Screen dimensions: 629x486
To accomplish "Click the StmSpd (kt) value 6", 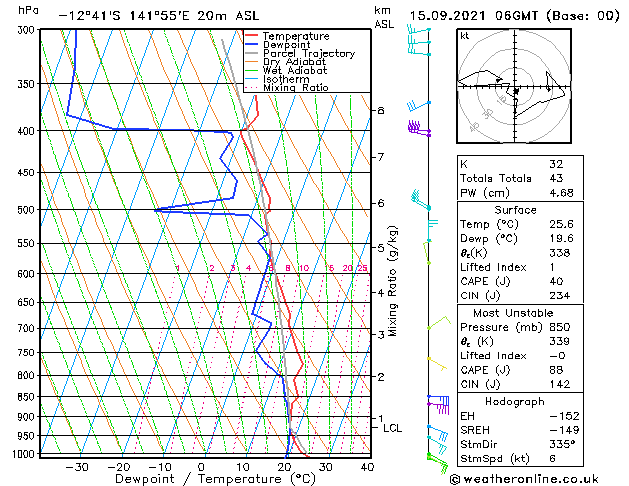I will coord(552,459).
